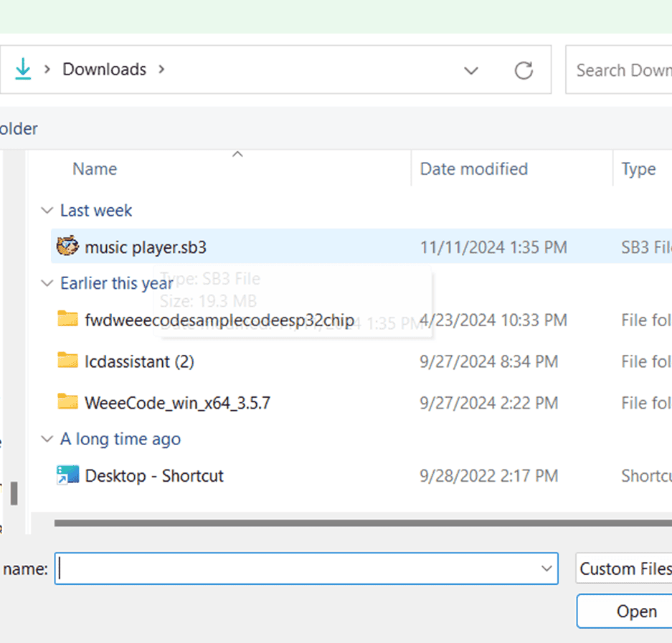Viewport: 672px width, 643px height.
Task: Click the Downloads arrow icon in address bar
Action: click(23, 70)
